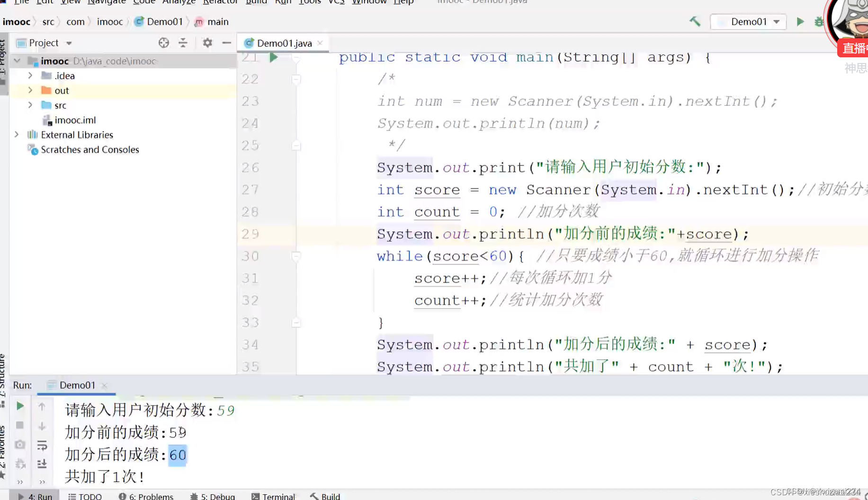This screenshot has height=500, width=868.
Task: Click imooc root in breadcrumb bar
Action: pyautogui.click(x=17, y=22)
